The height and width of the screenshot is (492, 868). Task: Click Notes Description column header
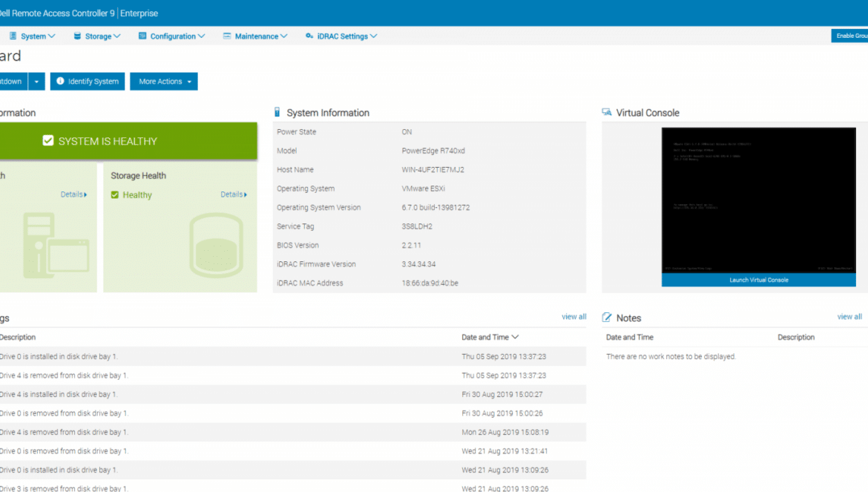click(x=796, y=337)
